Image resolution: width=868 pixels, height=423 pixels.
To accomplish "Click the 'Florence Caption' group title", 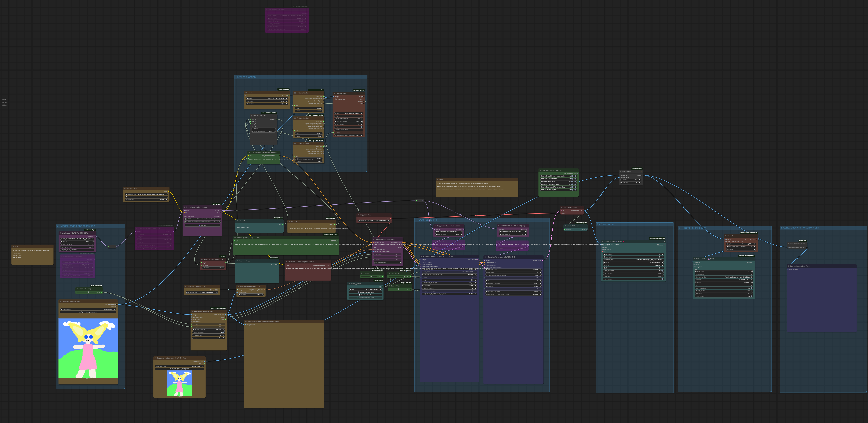I will [x=245, y=77].
